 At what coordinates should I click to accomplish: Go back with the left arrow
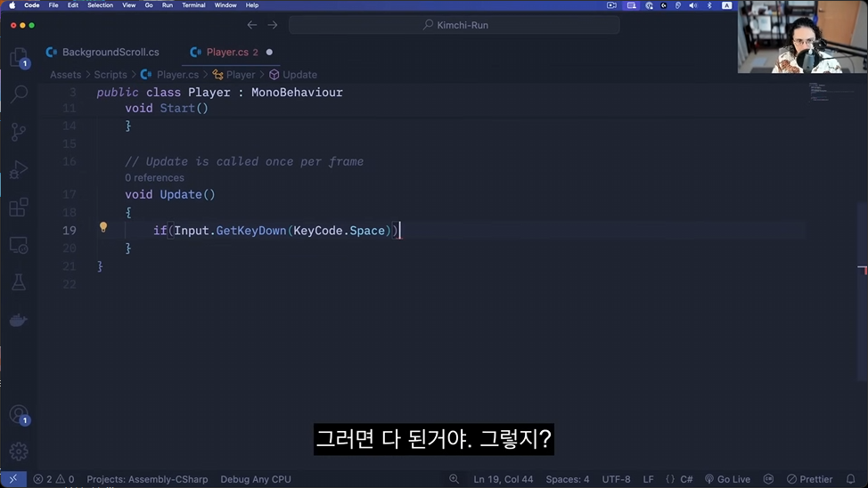coord(252,25)
